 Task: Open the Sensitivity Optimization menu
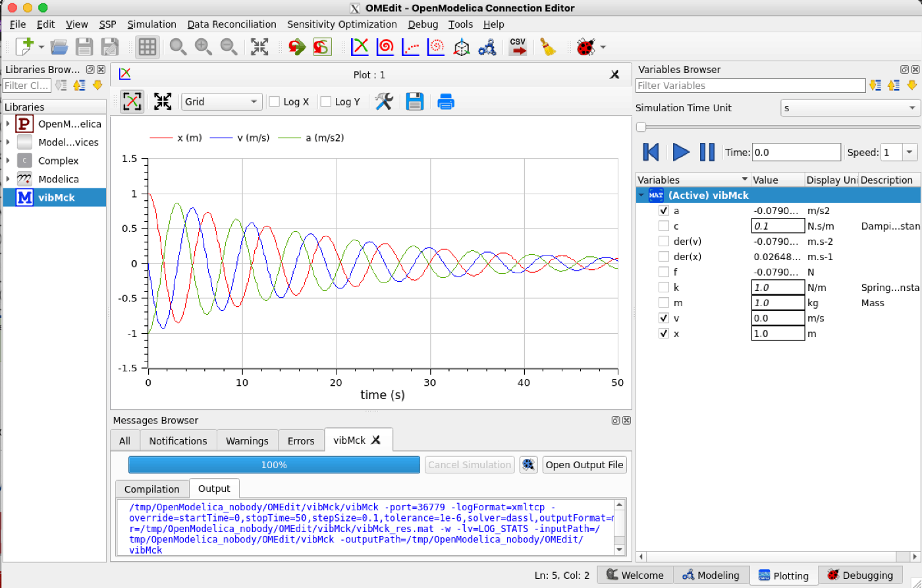[x=342, y=24]
